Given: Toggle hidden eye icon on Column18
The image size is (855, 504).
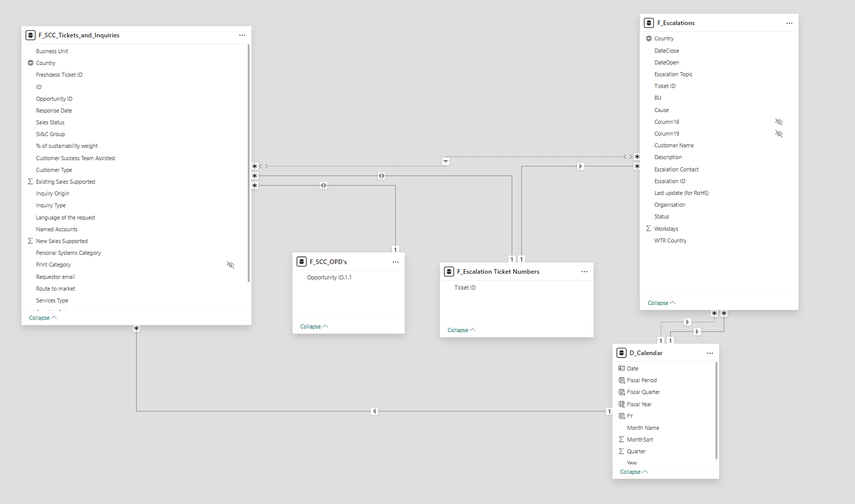Looking at the screenshot, I should [779, 122].
